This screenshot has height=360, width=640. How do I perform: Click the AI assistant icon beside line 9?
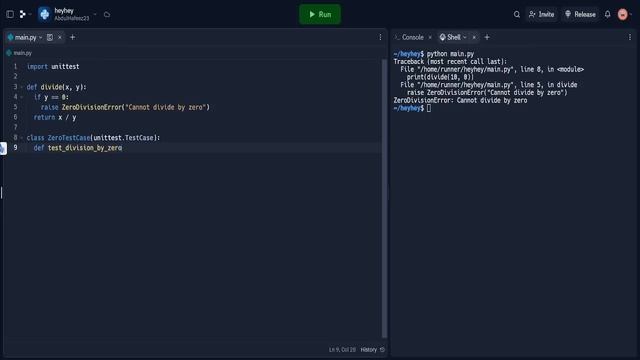tap(3, 148)
